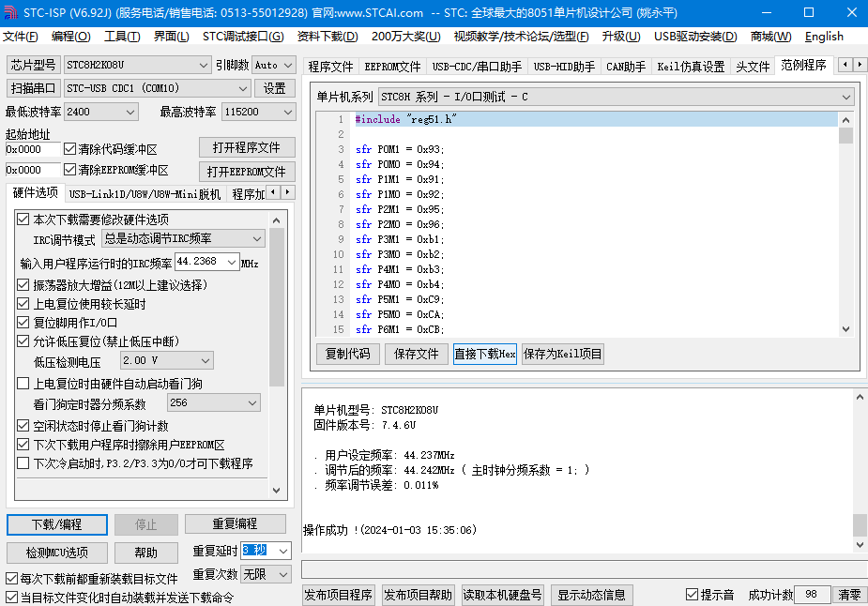Click the 直接下载Hex button
Image resolution: width=868 pixels, height=606 pixels.
point(484,354)
